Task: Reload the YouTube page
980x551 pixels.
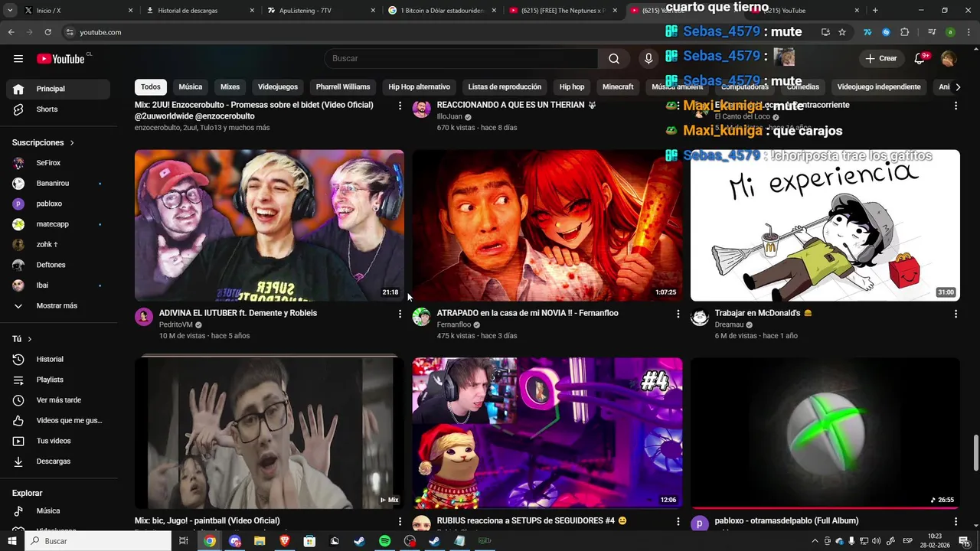Action: pos(47,32)
